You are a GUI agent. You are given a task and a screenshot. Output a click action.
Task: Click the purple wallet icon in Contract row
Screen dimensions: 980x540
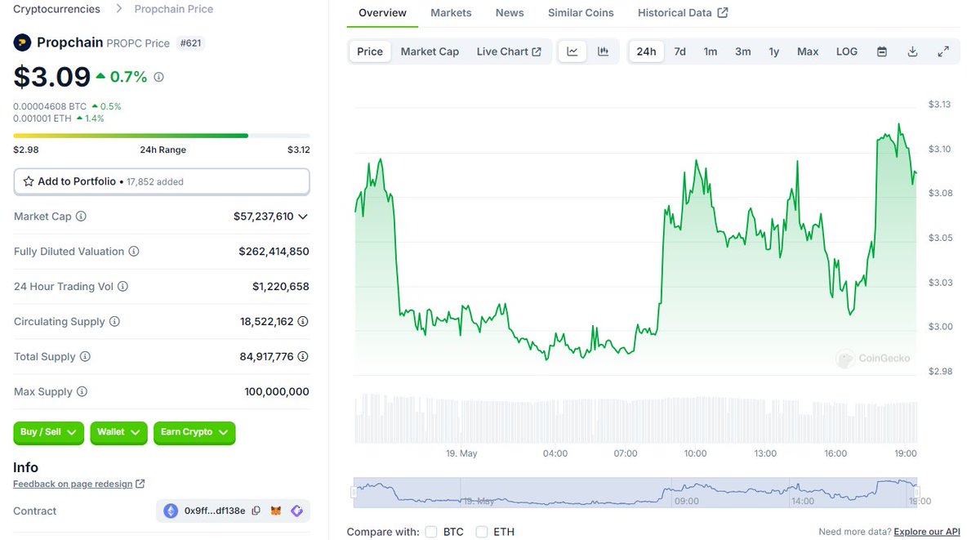pyautogui.click(x=296, y=511)
